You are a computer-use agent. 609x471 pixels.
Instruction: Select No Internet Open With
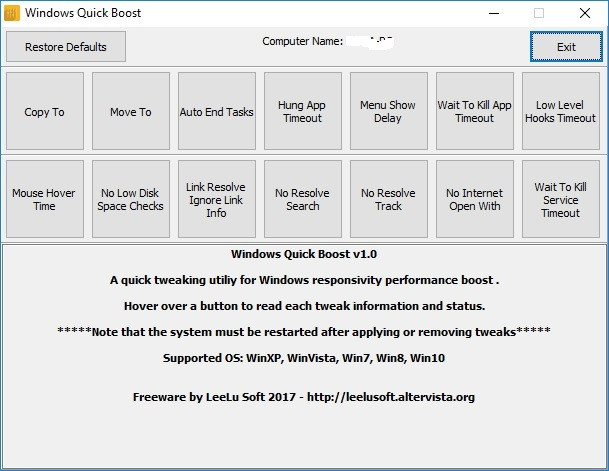pos(475,199)
